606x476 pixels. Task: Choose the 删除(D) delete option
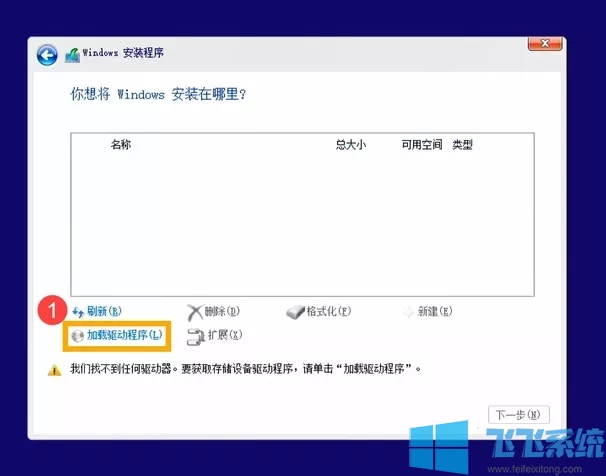point(222,311)
